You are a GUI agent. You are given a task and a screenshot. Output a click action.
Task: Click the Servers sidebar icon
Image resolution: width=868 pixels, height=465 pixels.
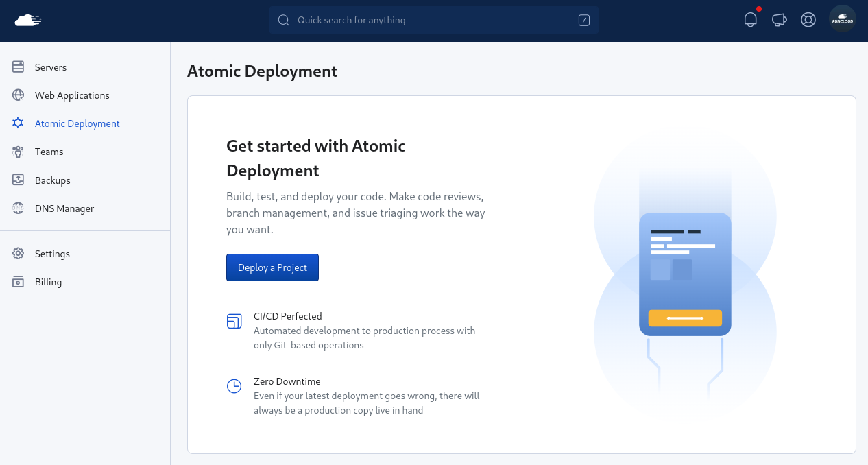pos(19,67)
